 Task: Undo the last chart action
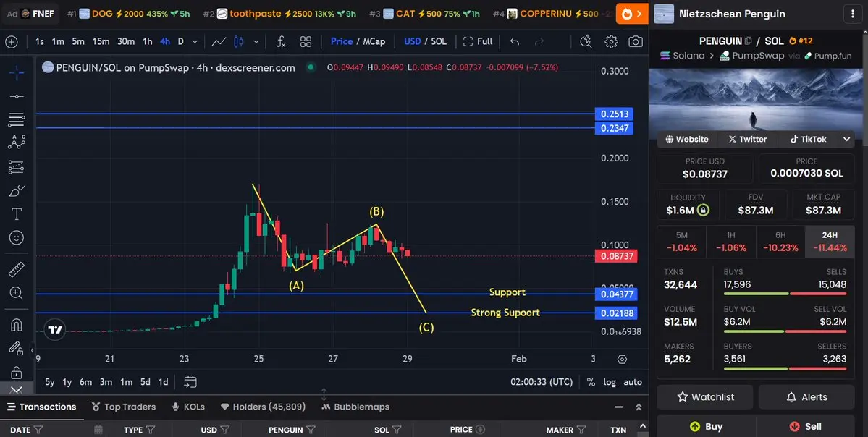515,41
